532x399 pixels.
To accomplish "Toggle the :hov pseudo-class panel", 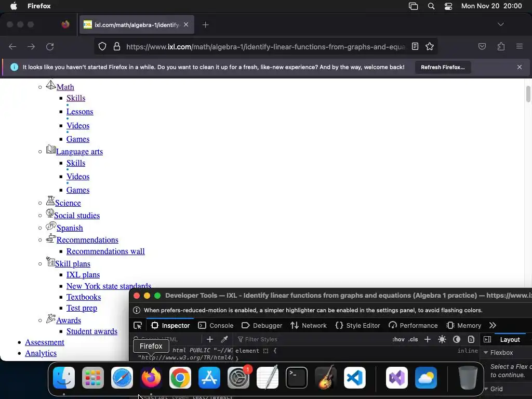I will pyautogui.click(x=398, y=339).
